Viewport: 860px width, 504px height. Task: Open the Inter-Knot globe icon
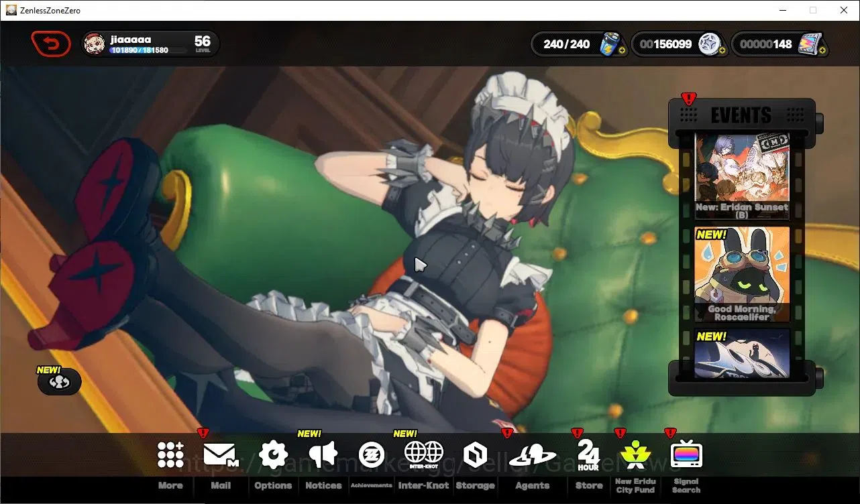pos(424,455)
